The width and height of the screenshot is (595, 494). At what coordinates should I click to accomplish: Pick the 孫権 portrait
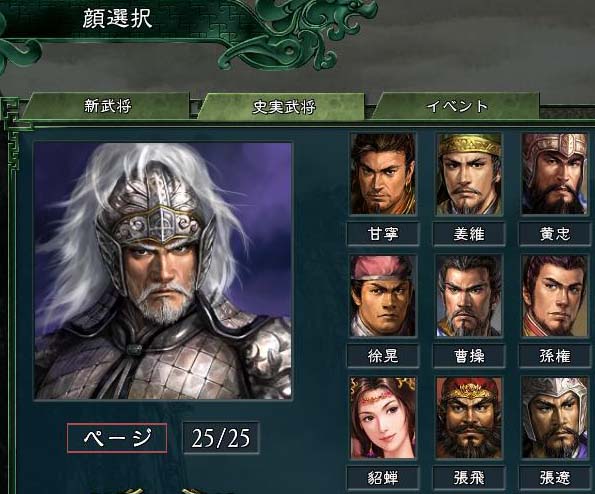[x=554, y=296]
